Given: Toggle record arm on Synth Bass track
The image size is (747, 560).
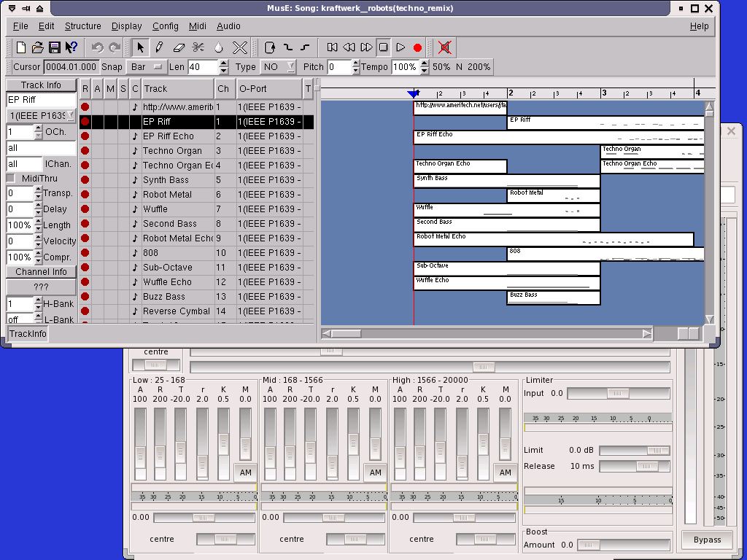Looking at the screenshot, I should [x=85, y=180].
